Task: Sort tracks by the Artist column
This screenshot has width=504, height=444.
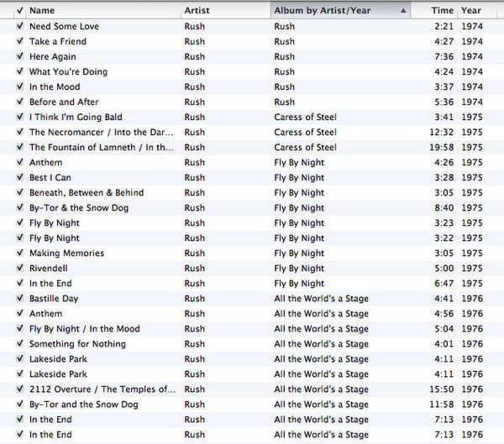Action: click(226, 10)
